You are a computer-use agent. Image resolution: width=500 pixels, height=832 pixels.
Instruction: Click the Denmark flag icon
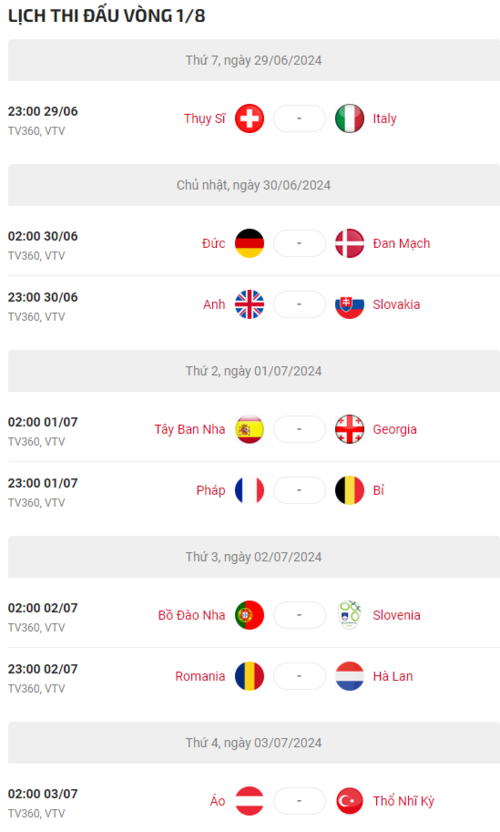[x=349, y=244]
